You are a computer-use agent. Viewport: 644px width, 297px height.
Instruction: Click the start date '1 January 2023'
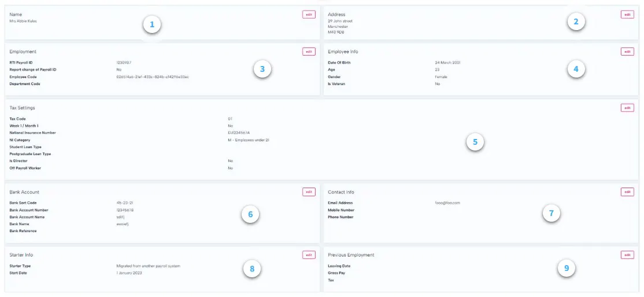(x=129, y=273)
